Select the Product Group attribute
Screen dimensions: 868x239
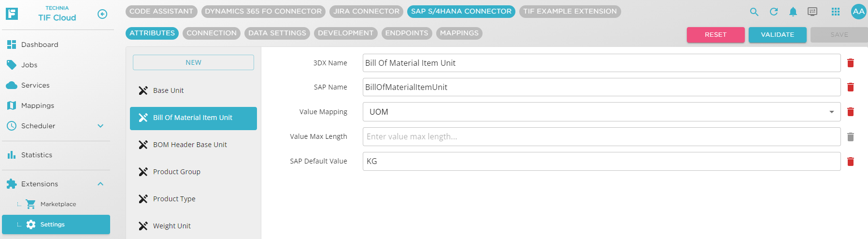point(177,172)
